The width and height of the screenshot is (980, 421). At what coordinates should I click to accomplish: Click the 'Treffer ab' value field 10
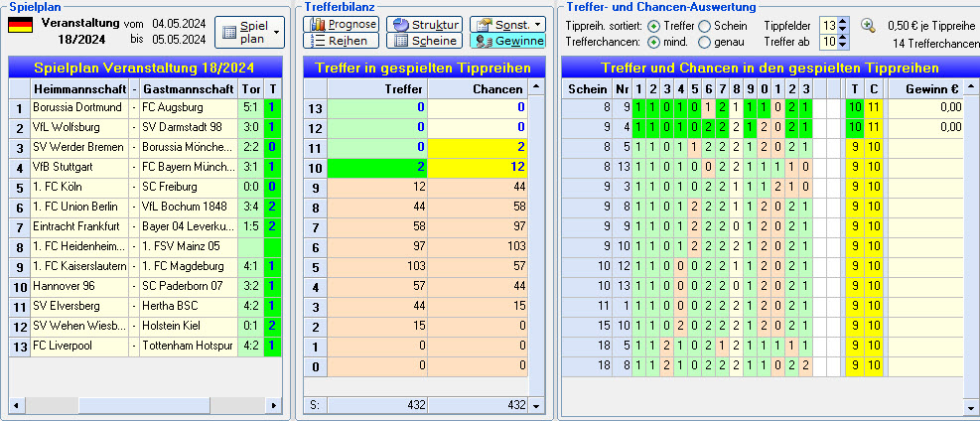pyautogui.click(x=829, y=43)
